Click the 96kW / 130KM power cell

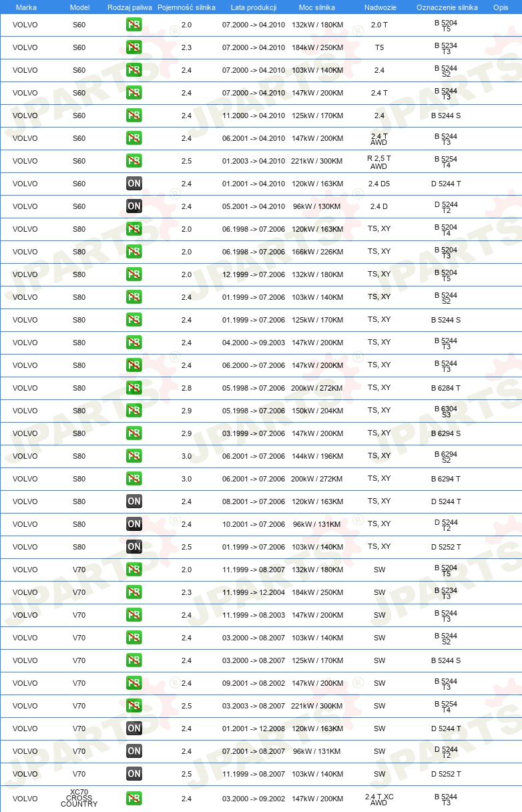317,206
